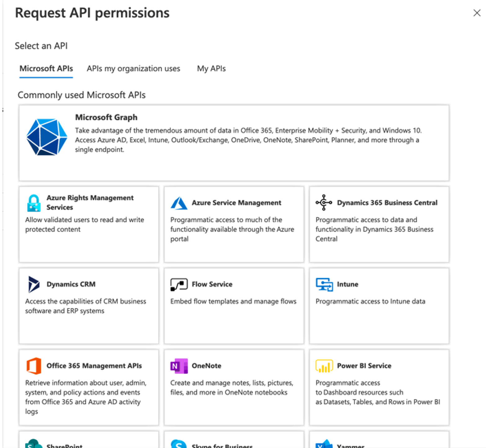Click 'Embed flow templates and manage flows' text

tap(233, 301)
